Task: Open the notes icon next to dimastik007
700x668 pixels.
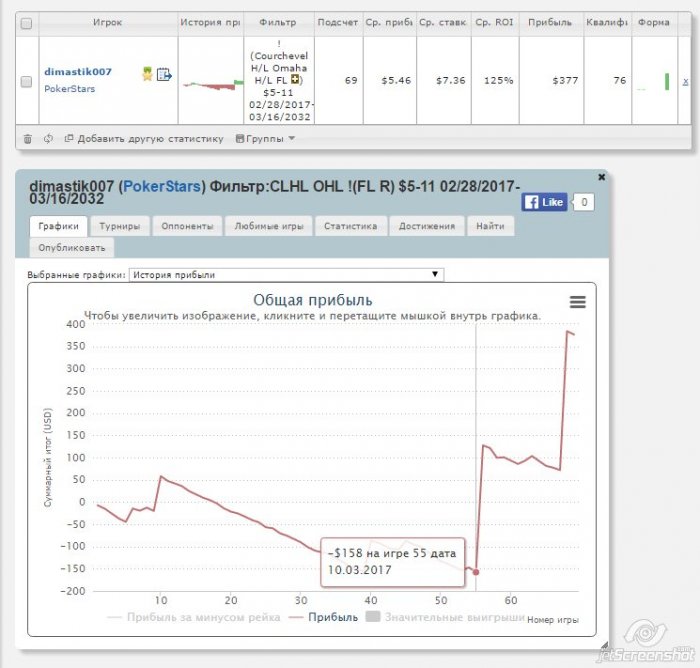Action: [x=164, y=74]
